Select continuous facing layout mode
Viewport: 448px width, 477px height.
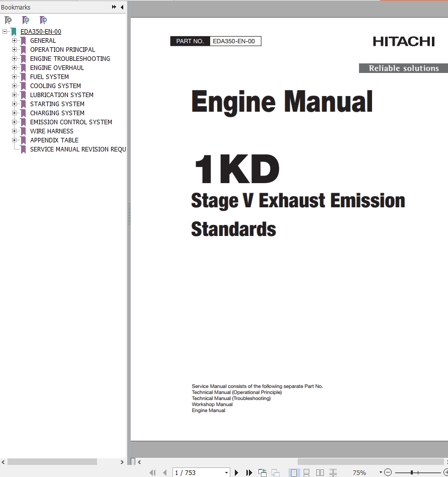[x=333, y=472]
